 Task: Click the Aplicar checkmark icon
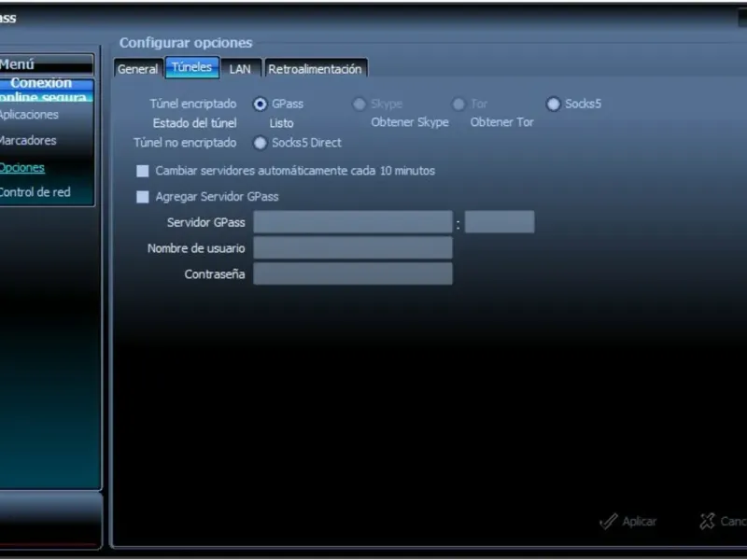point(609,522)
